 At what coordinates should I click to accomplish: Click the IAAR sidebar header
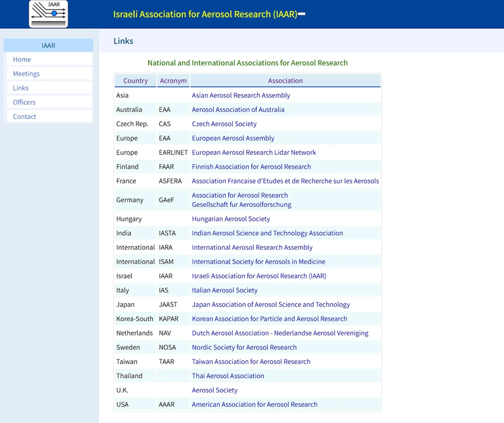coord(49,45)
